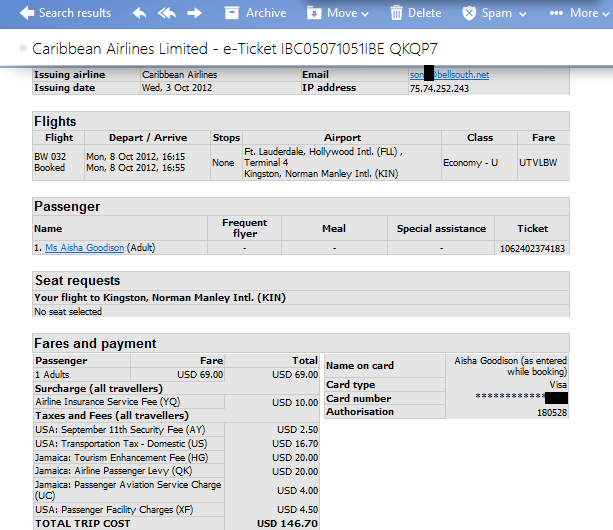Click the Seat requests heading
This screenshot has width=613, height=530.
point(78,281)
